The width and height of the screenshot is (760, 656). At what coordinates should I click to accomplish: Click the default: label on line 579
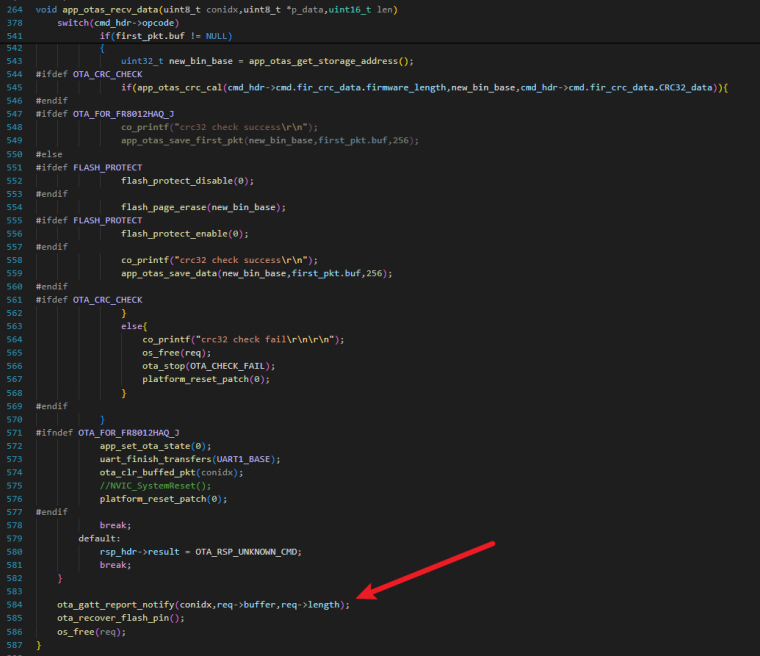[x=99, y=539]
